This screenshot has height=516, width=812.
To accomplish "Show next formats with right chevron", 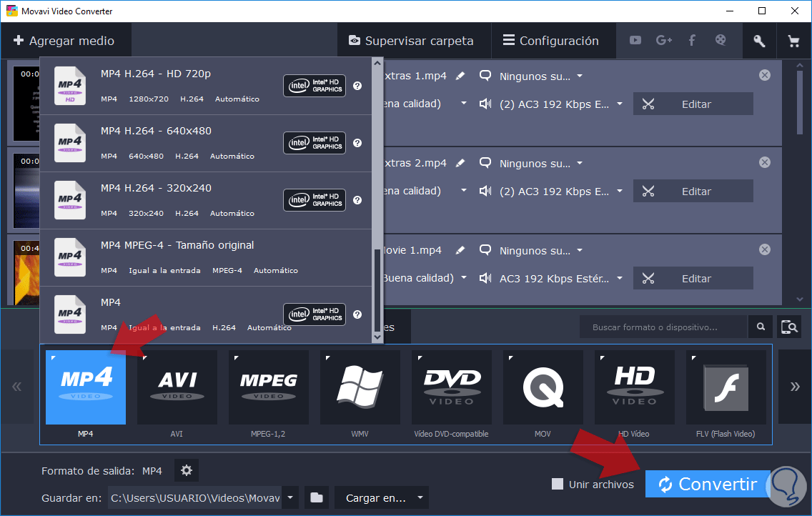I will click(794, 387).
